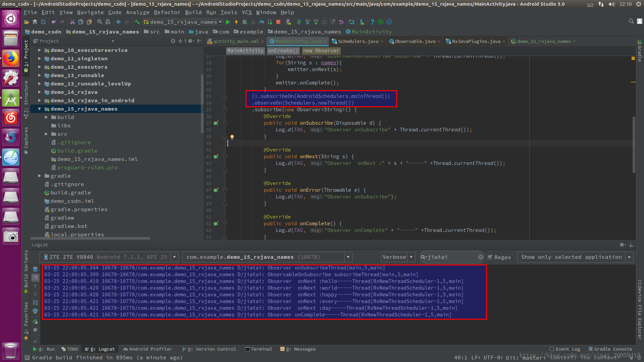Run the app with the green play icon
Image resolution: width=644 pixels, height=362 pixels.
pos(228,22)
